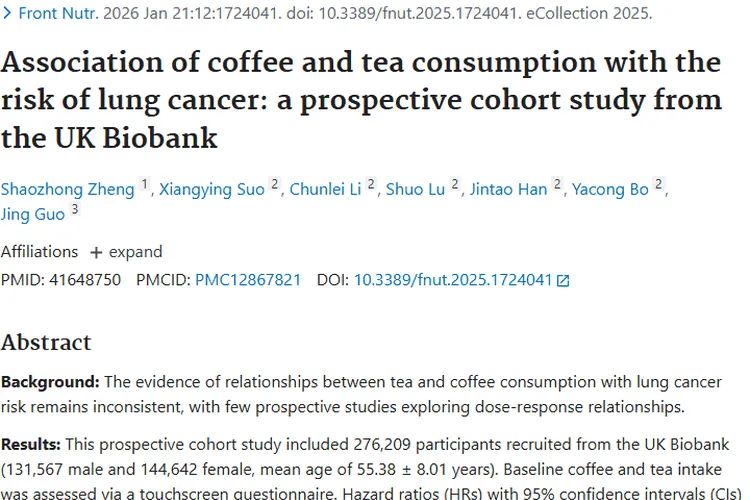This screenshot has width=750, height=500.
Task: Click affiliation superscript 1 after Shaozhong Zheng
Action: (144, 185)
